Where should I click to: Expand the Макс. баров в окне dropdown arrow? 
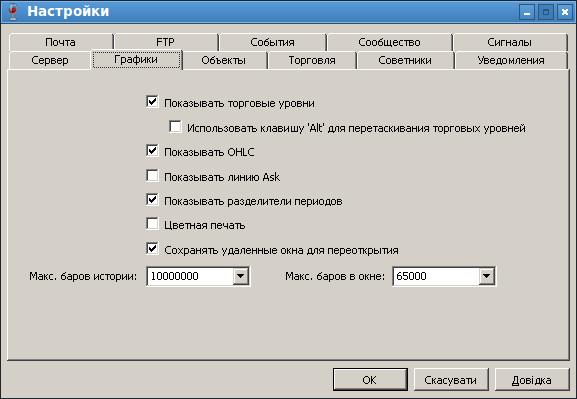pyautogui.click(x=486, y=276)
